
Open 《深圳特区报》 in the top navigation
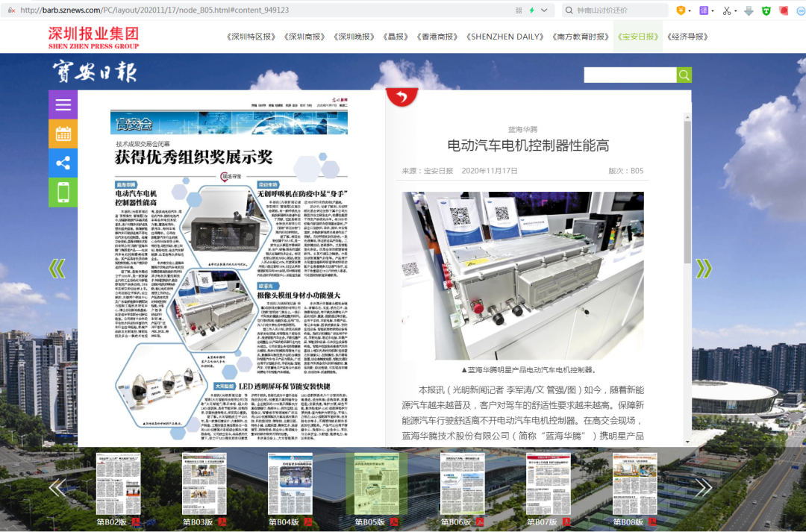click(x=251, y=37)
